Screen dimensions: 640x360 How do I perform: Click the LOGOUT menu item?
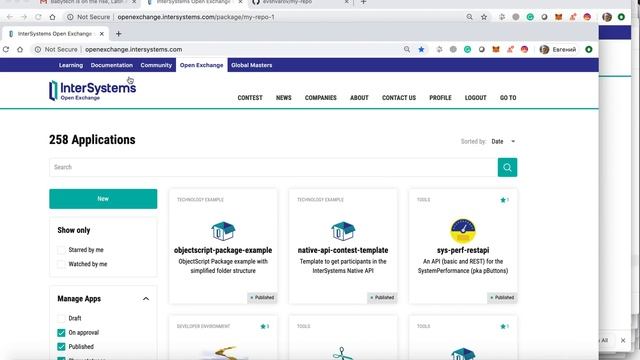[x=476, y=98]
